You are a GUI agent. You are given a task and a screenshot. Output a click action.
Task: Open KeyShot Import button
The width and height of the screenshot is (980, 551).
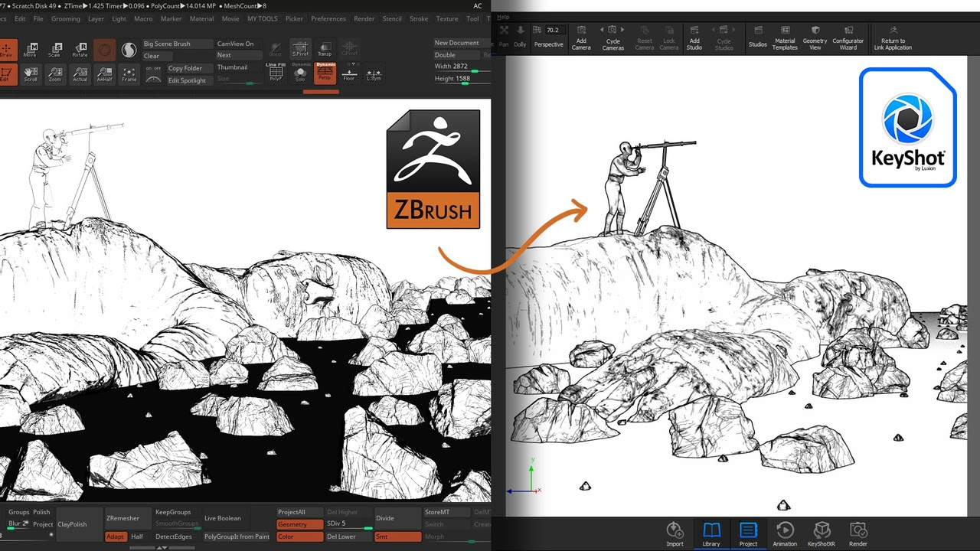675,534
